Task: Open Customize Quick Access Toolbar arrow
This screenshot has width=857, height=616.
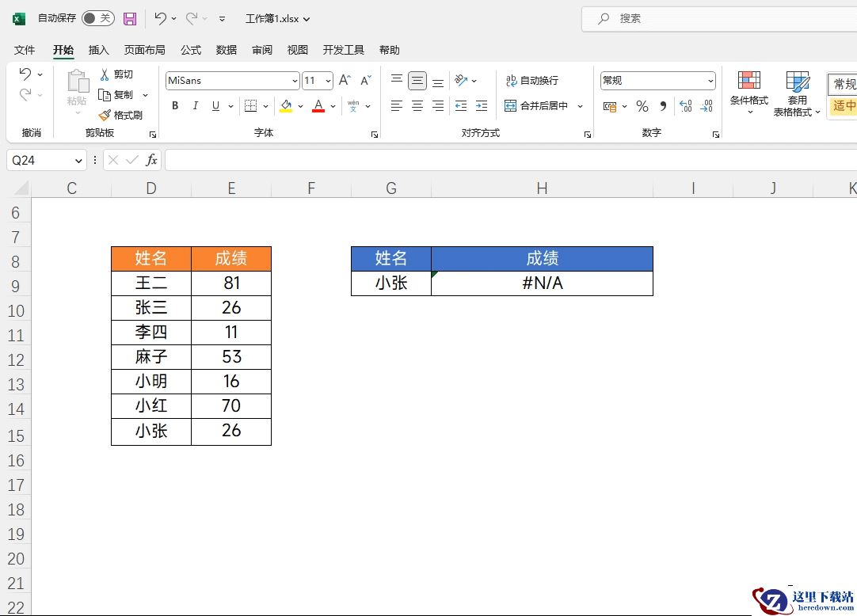Action: click(x=222, y=18)
